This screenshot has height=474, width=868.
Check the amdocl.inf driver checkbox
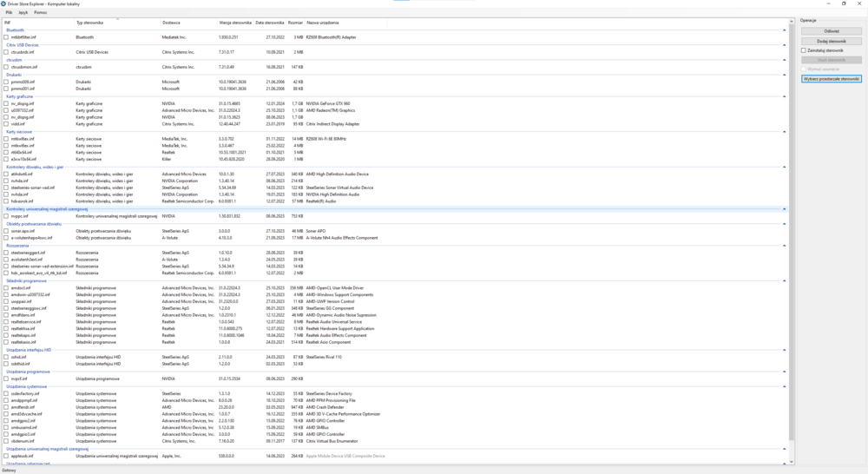coord(6,288)
